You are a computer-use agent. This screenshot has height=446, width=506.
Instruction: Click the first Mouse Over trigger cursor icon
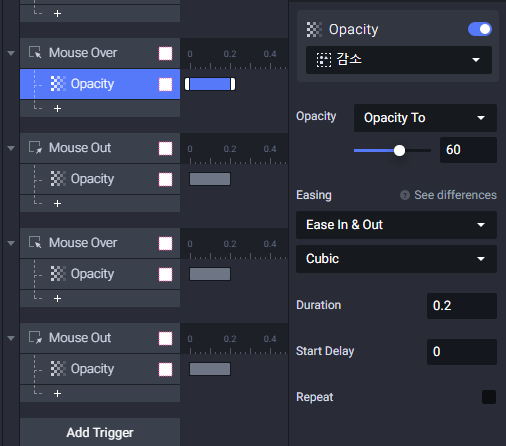click(x=35, y=52)
